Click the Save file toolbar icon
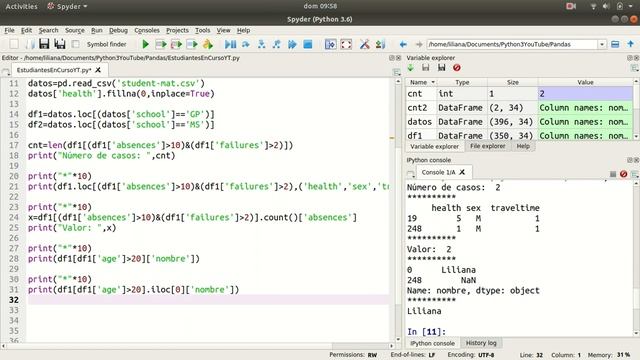 pyautogui.click(x=44, y=44)
